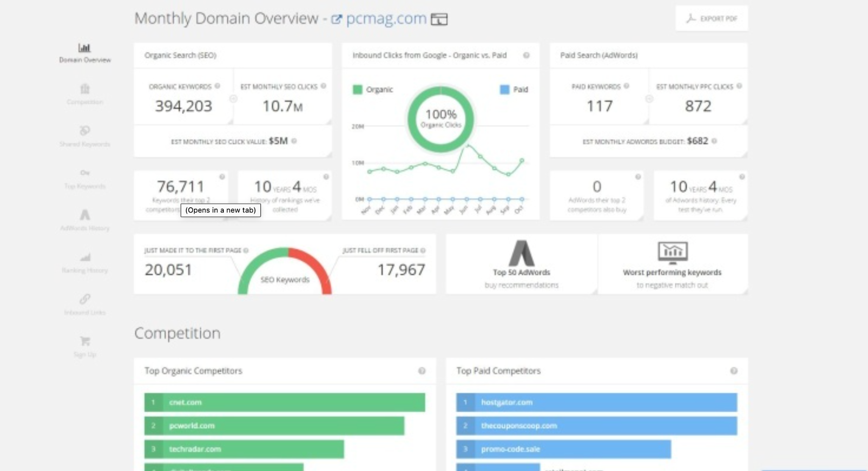Click the Export PDF button
This screenshot has width=868, height=471.
(712, 19)
